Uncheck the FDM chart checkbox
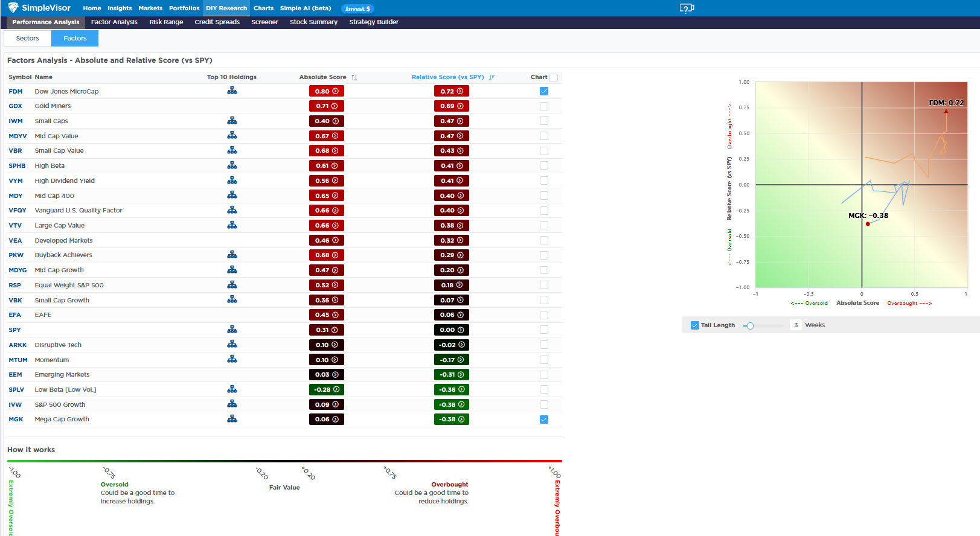 pyautogui.click(x=544, y=91)
